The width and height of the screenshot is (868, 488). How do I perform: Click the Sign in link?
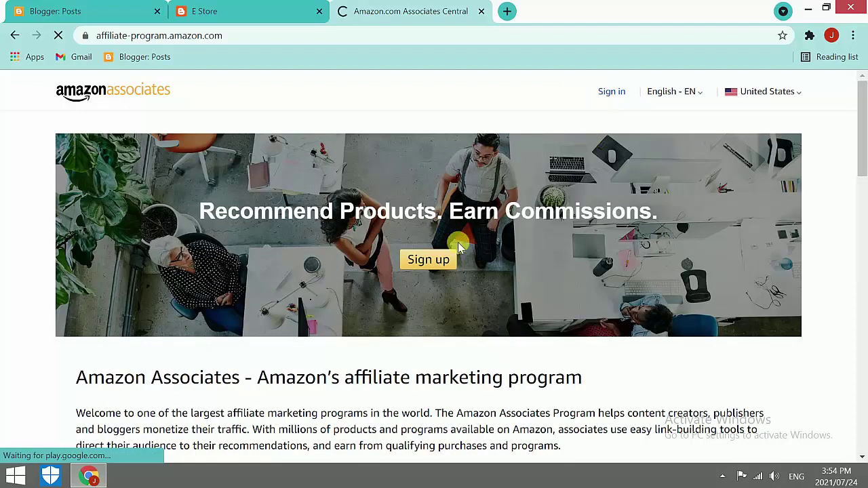(x=612, y=91)
